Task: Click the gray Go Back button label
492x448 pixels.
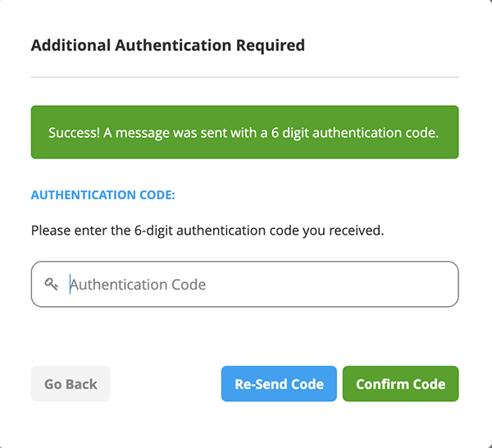Action: coord(71,384)
